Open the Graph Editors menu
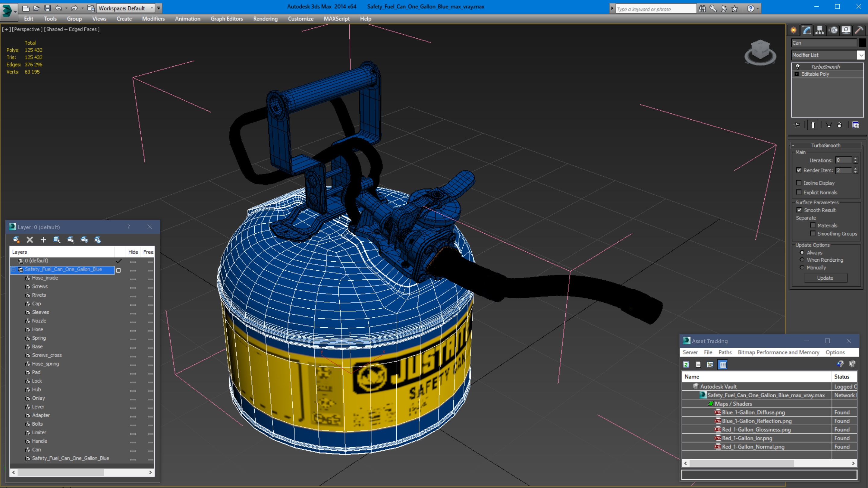The image size is (868, 488). pos(227,19)
